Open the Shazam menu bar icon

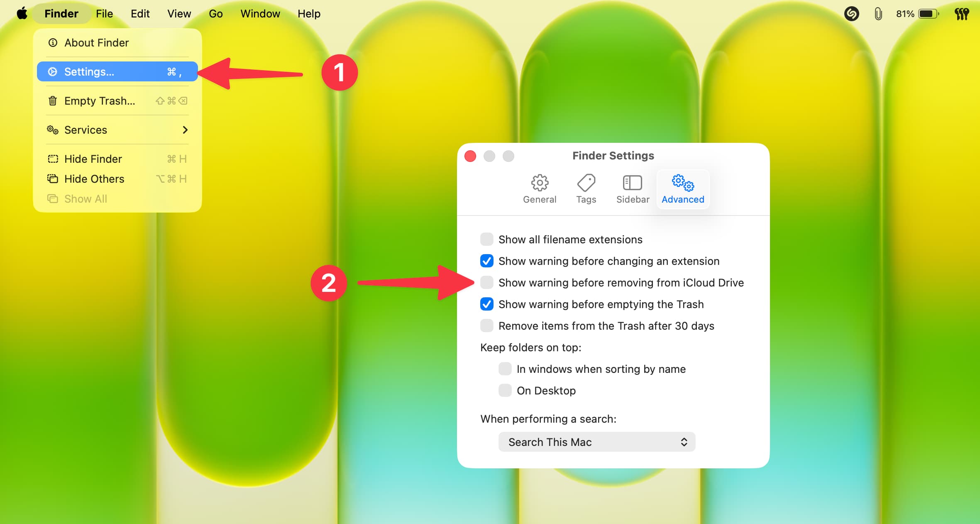tap(851, 14)
